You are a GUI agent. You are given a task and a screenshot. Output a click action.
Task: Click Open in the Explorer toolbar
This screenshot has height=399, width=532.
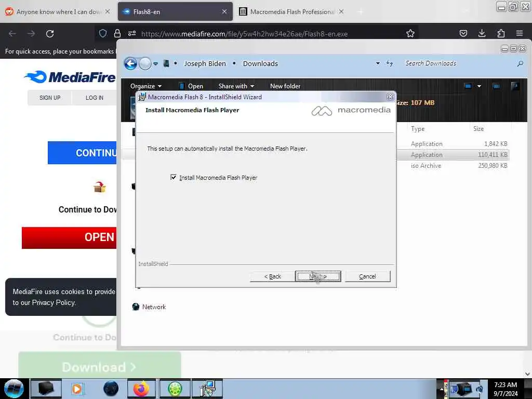click(x=191, y=86)
